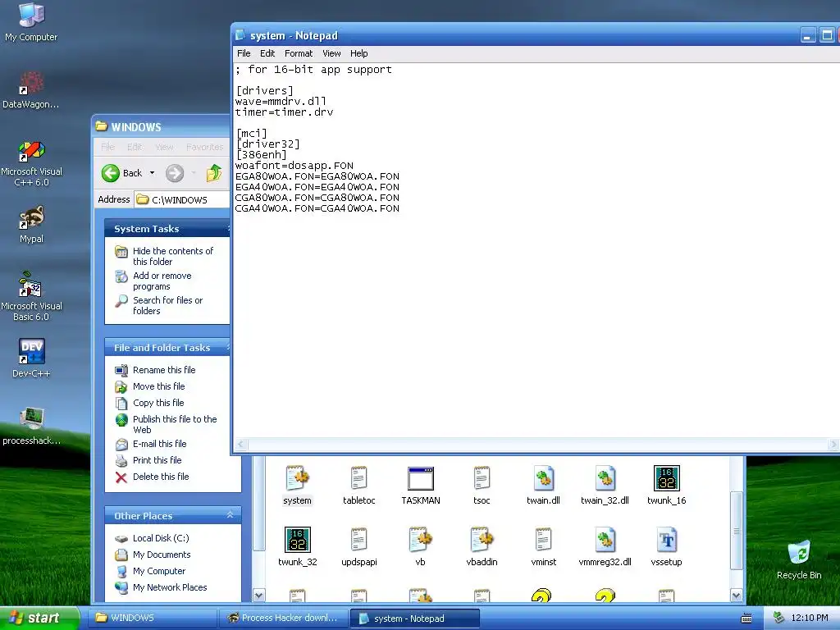Switch to WINDOWS taskbar button
Screen dimensions: 840x630
[x=153, y=619]
